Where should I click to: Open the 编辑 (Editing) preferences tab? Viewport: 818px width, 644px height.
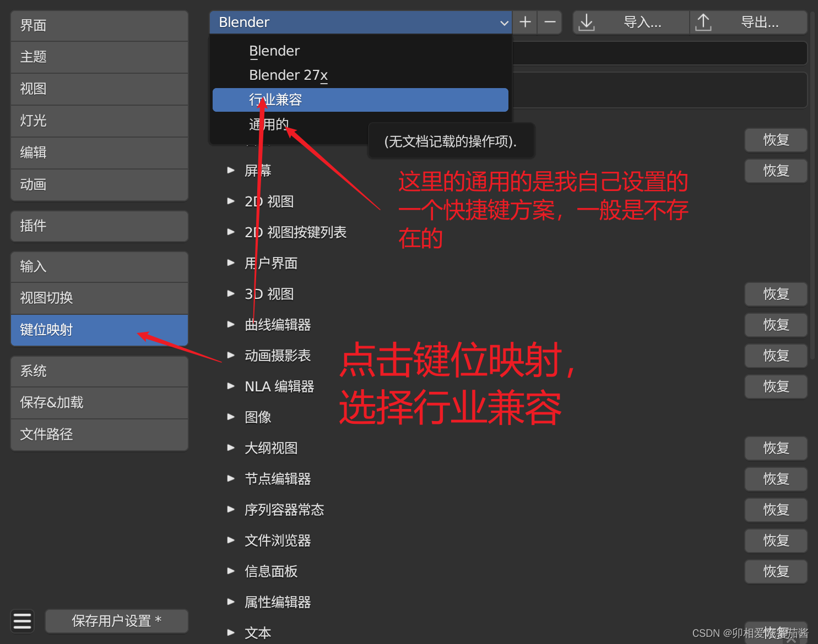(100, 153)
